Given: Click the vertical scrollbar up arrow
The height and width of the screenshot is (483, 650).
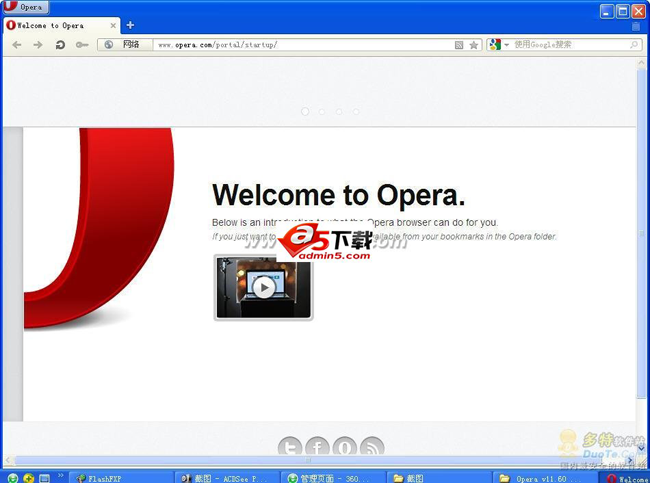Looking at the screenshot, I should click(x=641, y=63).
